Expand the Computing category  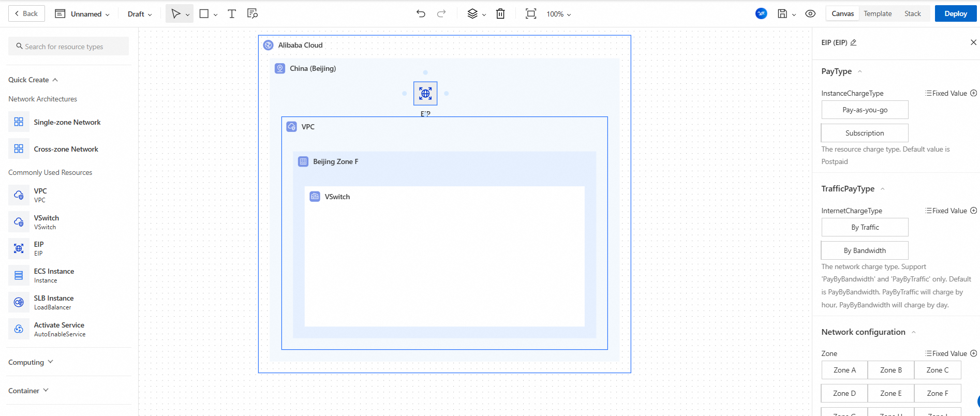(31, 362)
